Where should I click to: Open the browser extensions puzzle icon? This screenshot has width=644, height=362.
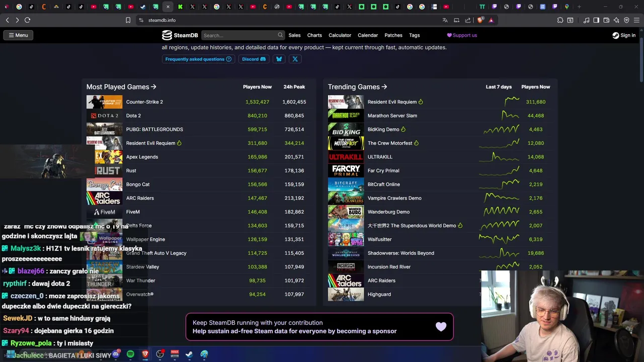[560, 20]
